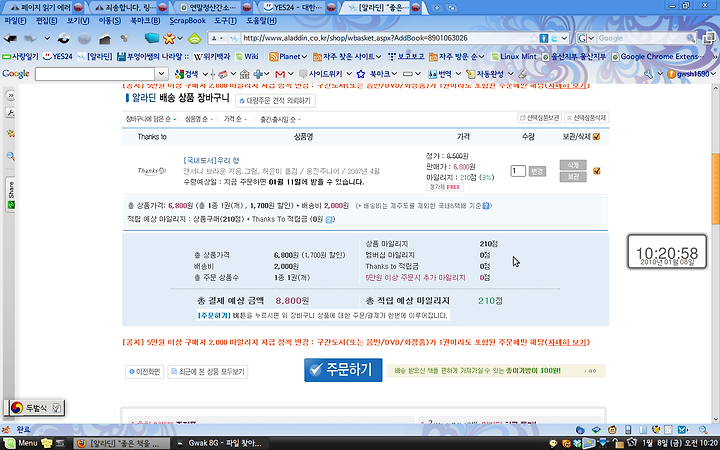The height and width of the screenshot is (450, 720).
Task: Open the [국내도서]우리 형 book link
Action: 211,160
